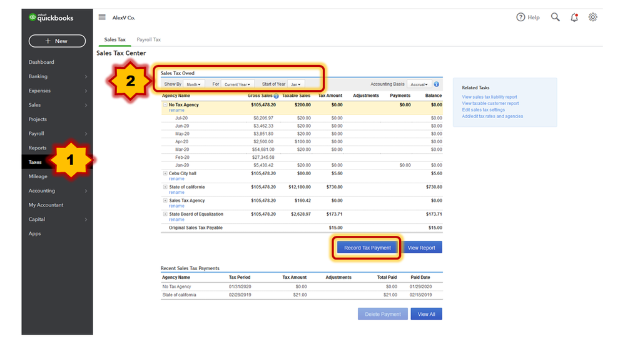Expand the Capital sidebar item
This screenshot has height=364, width=625.
pyautogui.click(x=57, y=220)
